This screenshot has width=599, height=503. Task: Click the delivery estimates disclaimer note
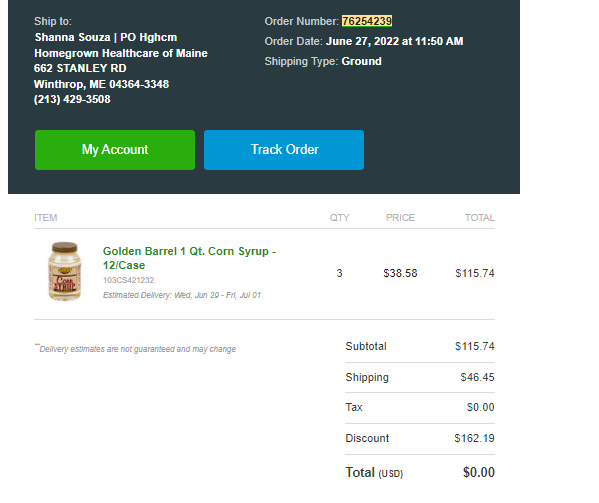click(x=135, y=349)
